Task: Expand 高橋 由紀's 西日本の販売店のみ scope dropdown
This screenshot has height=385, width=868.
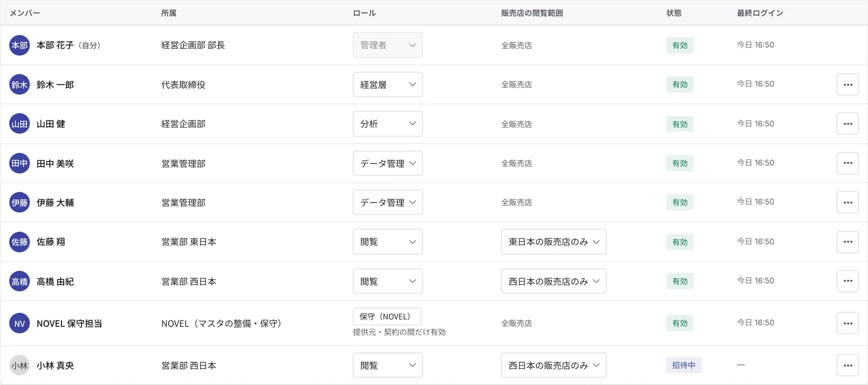Action: [554, 281]
